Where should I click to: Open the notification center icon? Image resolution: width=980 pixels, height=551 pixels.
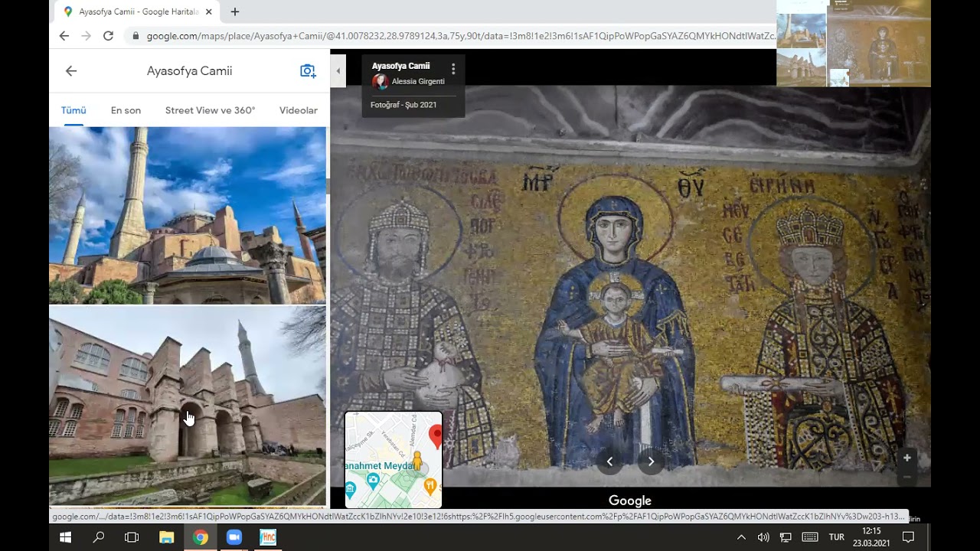point(909,538)
